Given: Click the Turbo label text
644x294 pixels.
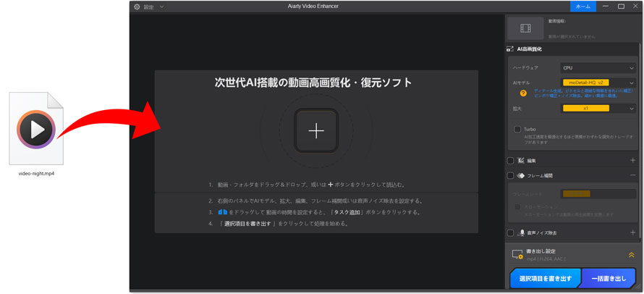Looking at the screenshot, I should tap(530, 129).
